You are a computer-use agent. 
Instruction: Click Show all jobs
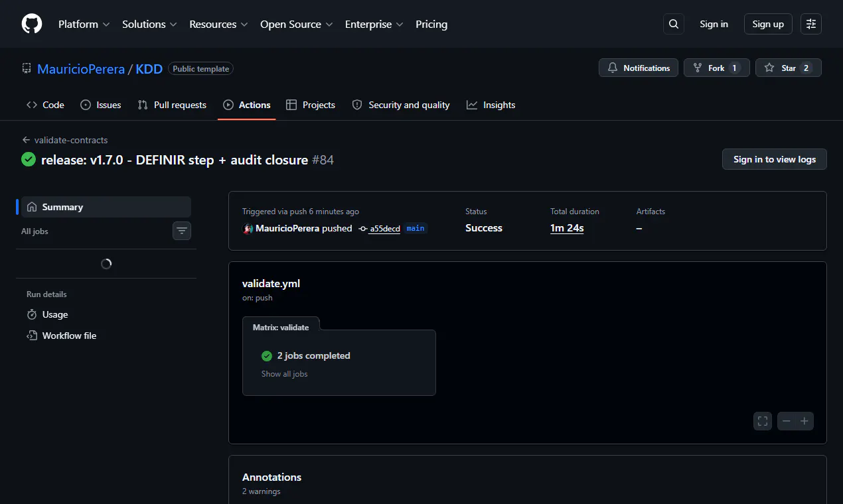click(285, 374)
